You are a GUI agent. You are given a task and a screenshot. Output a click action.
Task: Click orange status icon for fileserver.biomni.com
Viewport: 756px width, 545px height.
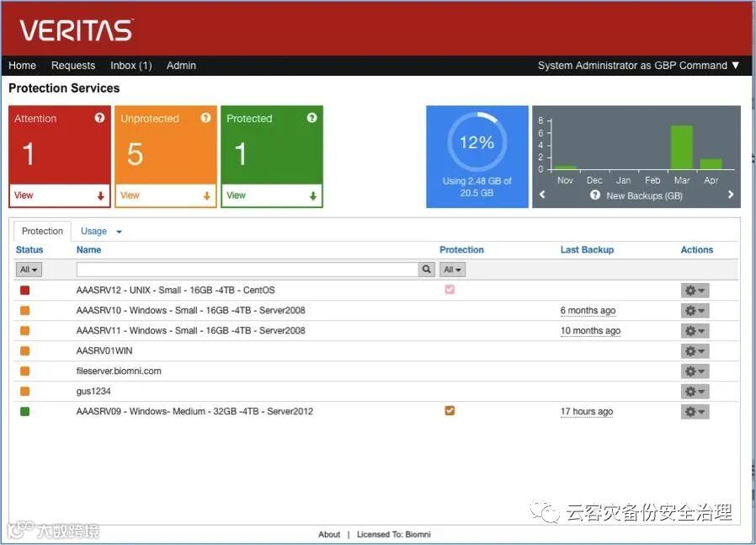tap(24, 371)
